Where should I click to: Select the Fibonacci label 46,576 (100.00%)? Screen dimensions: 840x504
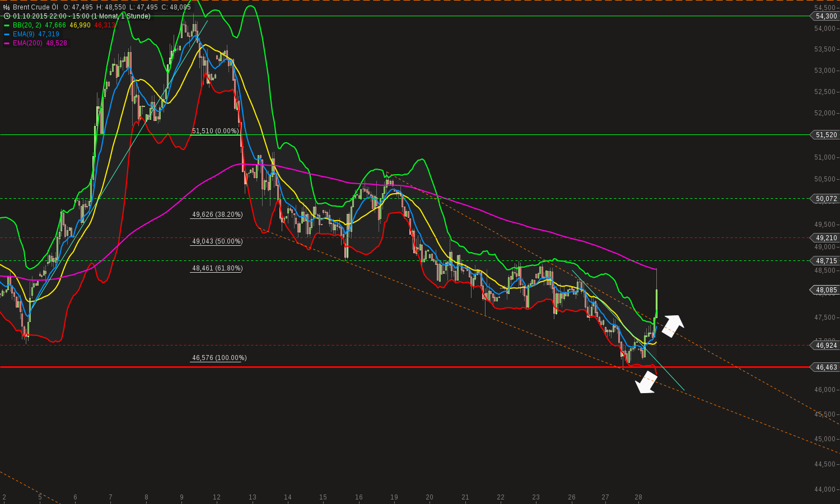tap(219, 358)
